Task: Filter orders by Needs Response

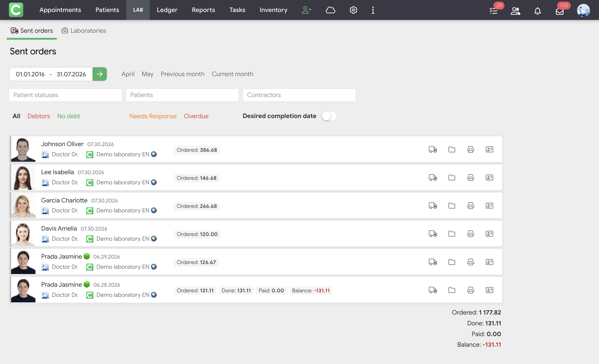Action: click(153, 116)
